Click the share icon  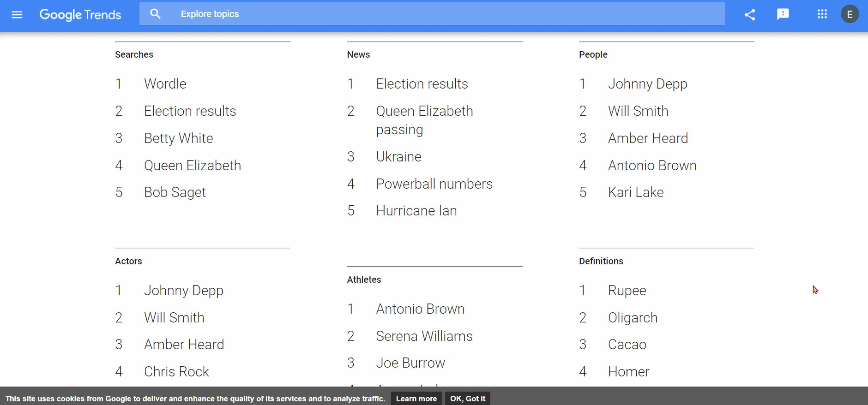[750, 14]
